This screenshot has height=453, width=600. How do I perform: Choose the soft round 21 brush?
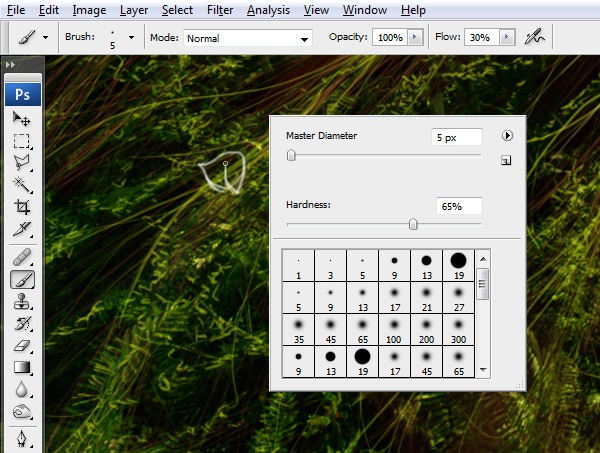pyautogui.click(x=426, y=298)
